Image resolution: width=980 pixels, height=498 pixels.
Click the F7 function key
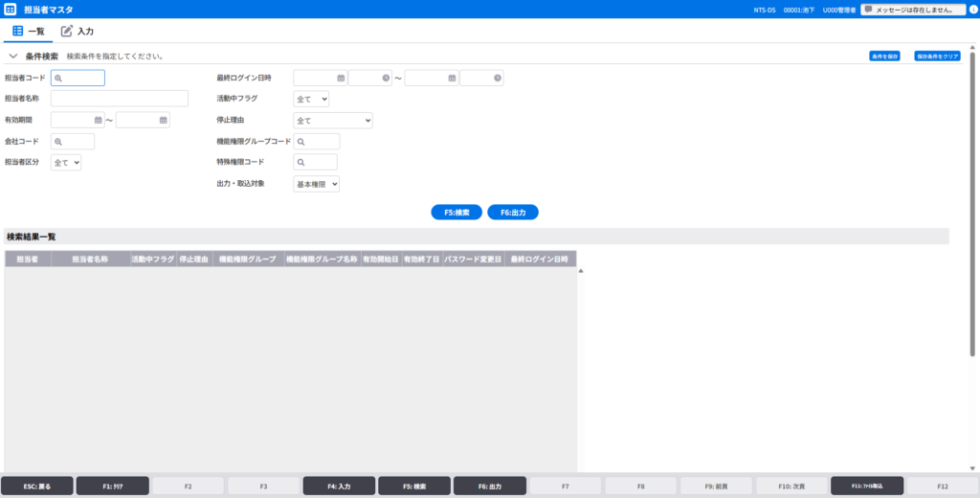[x=565, y=487]
